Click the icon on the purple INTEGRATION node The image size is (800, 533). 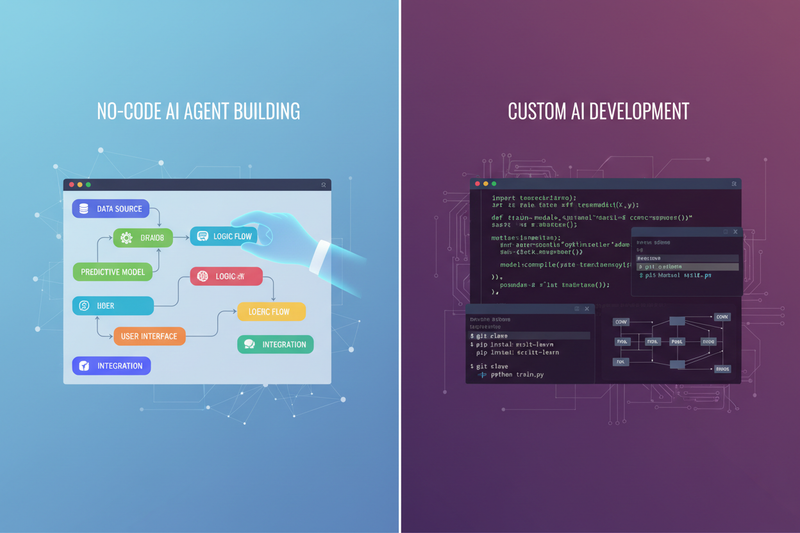click(84, 366)
